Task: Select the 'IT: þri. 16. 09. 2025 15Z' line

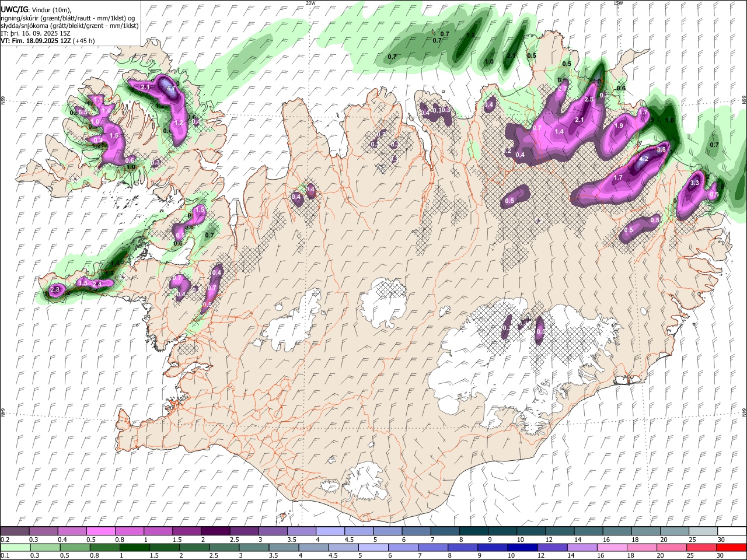Action: point(36,33)
